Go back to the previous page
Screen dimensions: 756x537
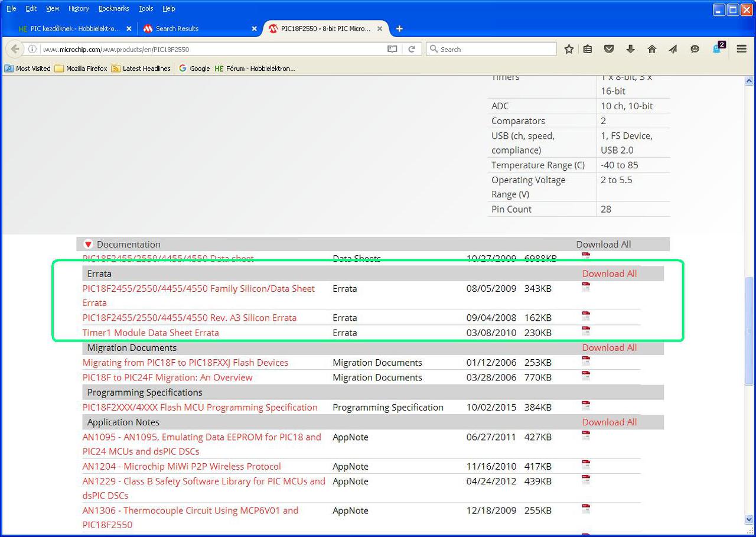click(15, 49)
